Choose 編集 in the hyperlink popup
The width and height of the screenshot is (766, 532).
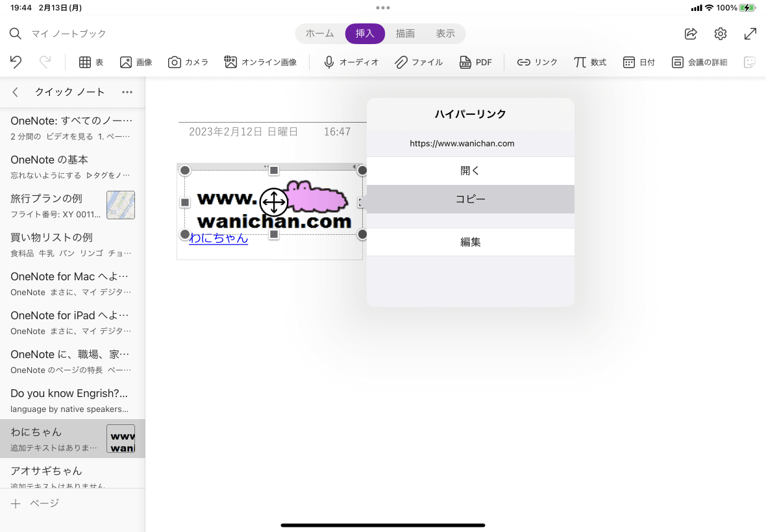pyautogui.click(x=471, y=242)
